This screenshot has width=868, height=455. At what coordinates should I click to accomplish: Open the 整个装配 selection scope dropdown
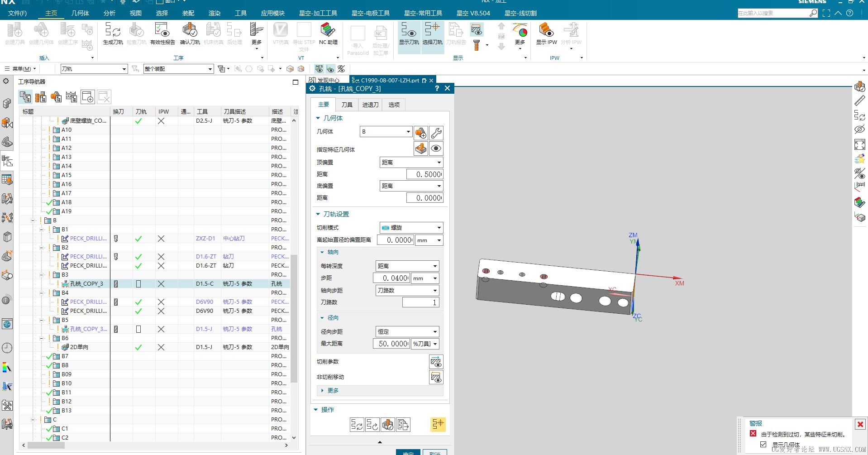[178, 69]
